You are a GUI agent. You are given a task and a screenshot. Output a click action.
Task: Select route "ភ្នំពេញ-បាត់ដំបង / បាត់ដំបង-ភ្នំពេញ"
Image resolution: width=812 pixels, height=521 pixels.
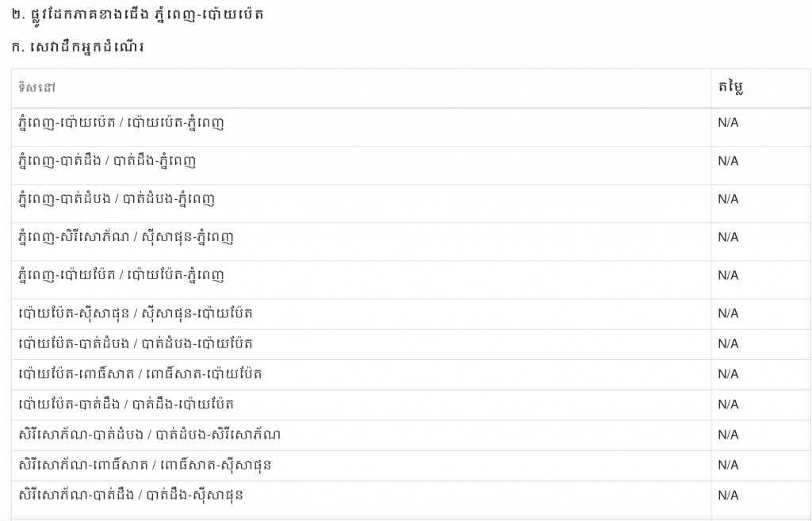pyautogui.click(x=117, y=199)
